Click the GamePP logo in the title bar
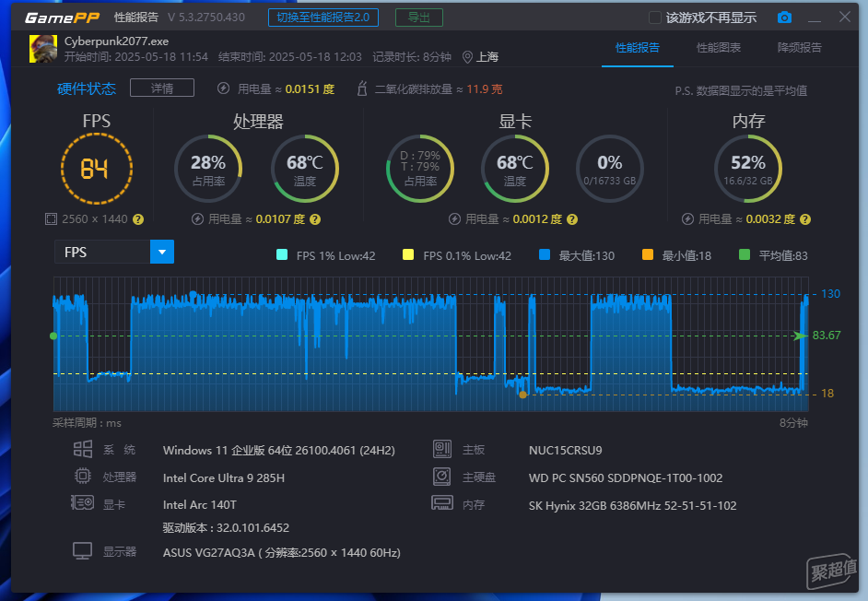The width and height of the screenshot is (868, 601). click(x=62, y=18)
